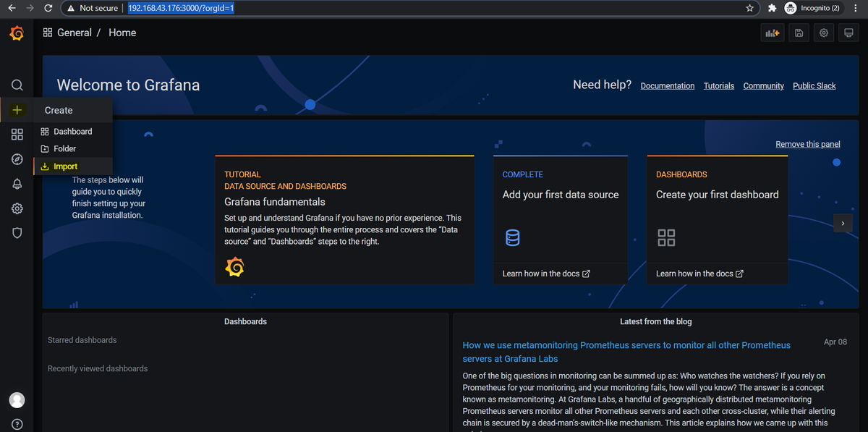Open the Grafana search sidebar icon
This screenshot has height=432, width=868.
click(x=17, y=85)
